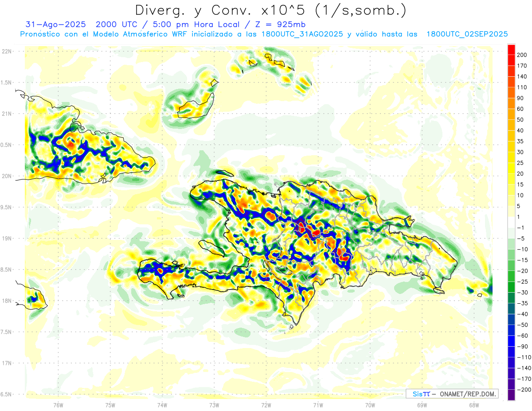Screen dimensions: 532x411
Task: Click the colorbar value '35' on positive side
Action: 521,141
